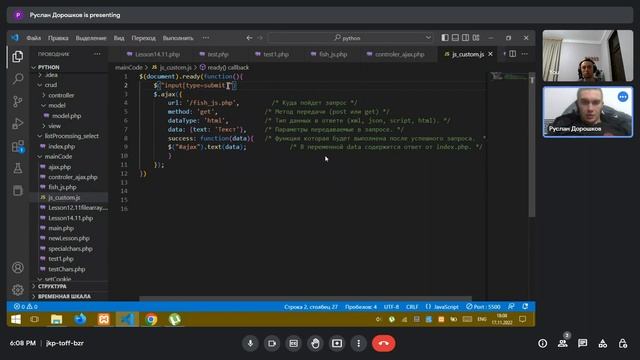Screen dimensions: 640x360
Task: Switch to the fish_js.php tab
Action: 329,54
